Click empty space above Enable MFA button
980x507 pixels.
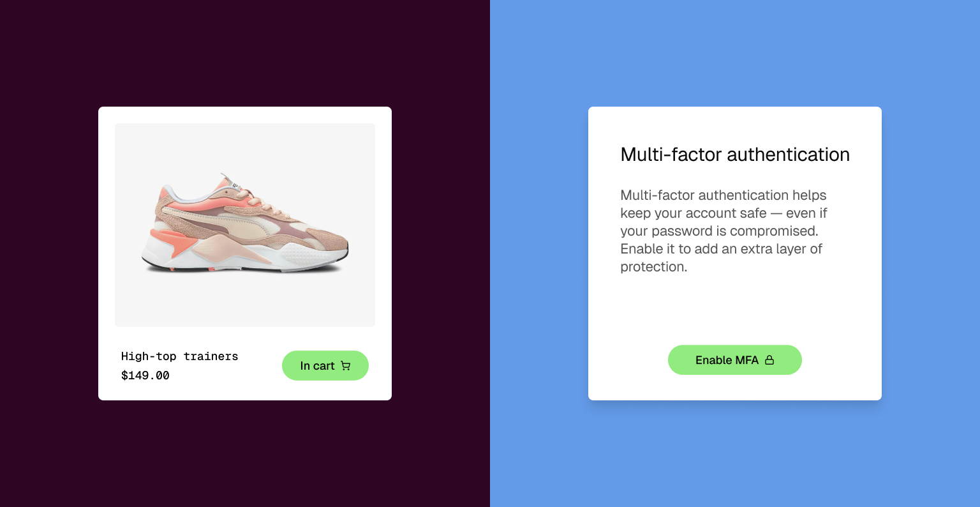click(735, 310)
